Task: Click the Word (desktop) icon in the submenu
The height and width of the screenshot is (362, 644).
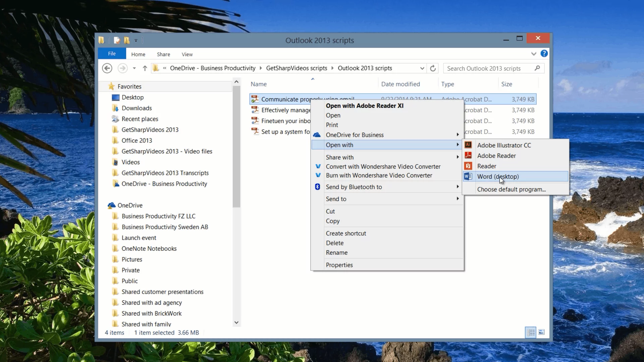Action: [x=468, y=176]
